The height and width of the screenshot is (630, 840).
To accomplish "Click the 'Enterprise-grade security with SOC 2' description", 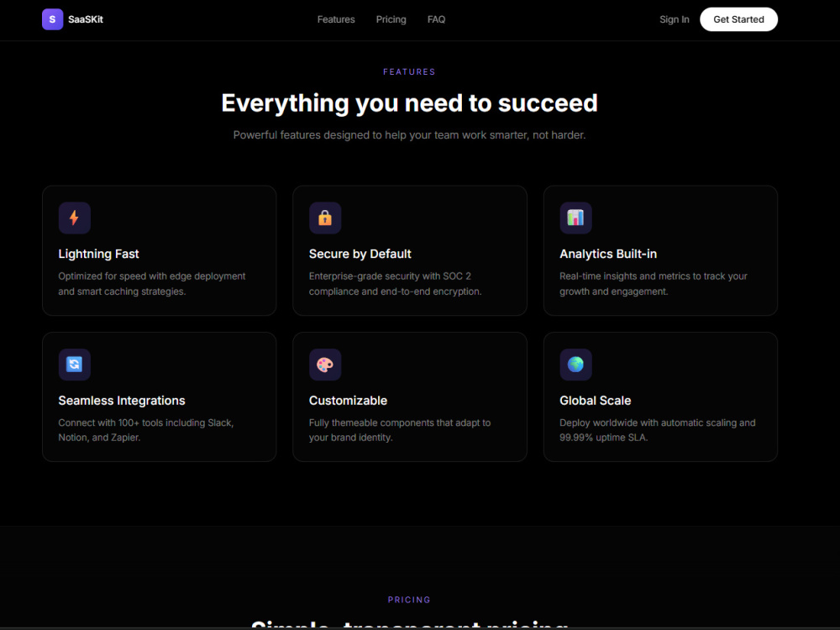I will [396, 283].
